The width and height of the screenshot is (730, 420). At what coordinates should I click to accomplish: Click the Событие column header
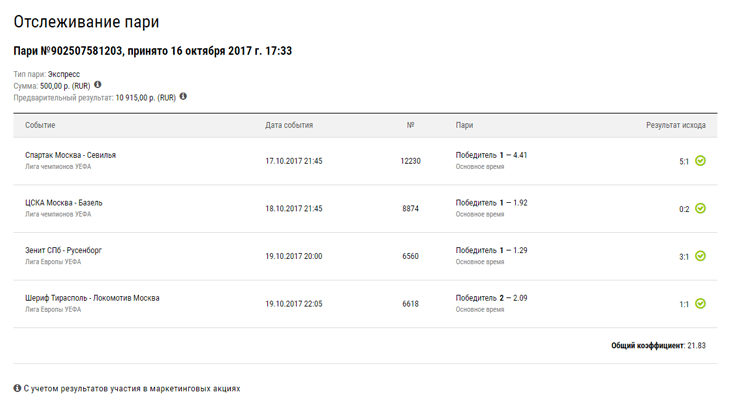(40, 125)
